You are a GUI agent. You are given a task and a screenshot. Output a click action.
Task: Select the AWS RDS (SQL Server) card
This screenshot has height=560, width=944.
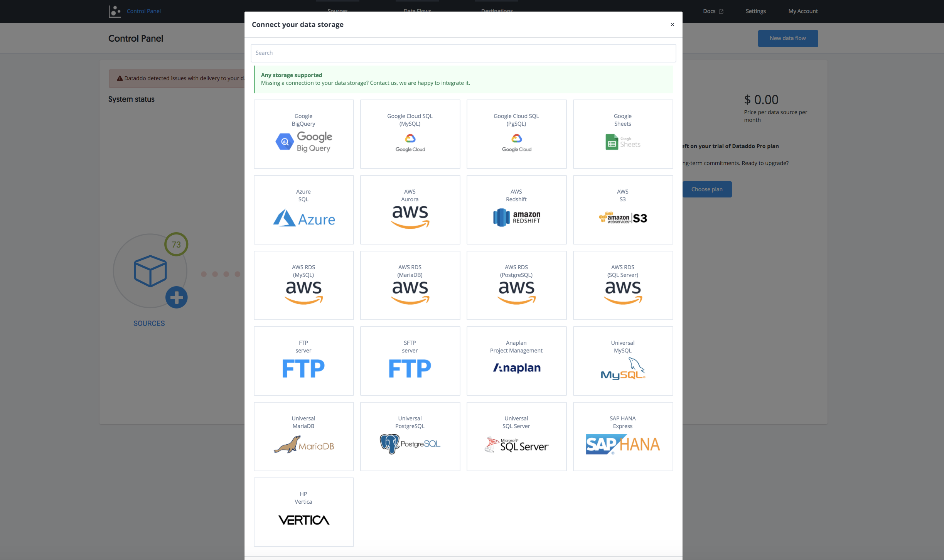tap(623, 285)
